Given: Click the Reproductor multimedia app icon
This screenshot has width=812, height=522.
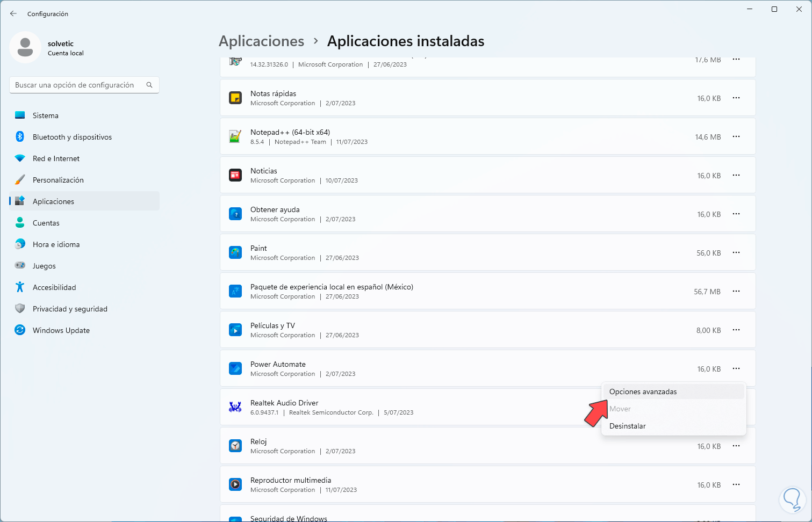Looking at the screenshot, I should coord(235,484).
